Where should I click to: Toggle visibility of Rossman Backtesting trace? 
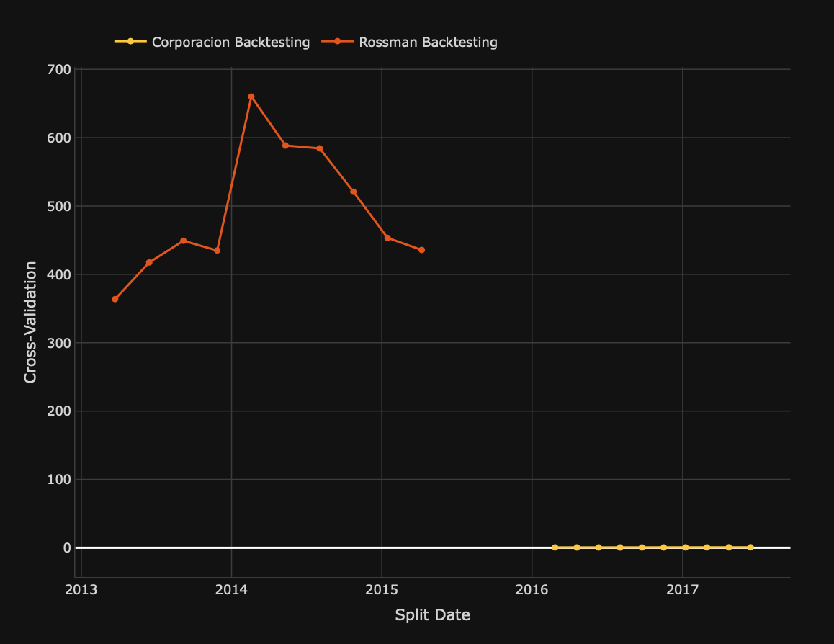click(428, 42)
